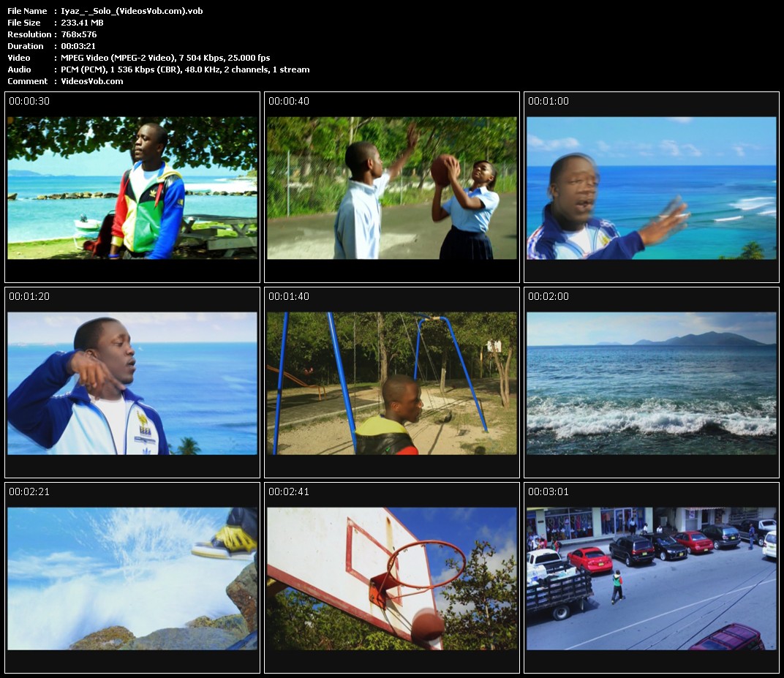Click the 00:02:21 timestamp label
Viewport: 784px width, 678px height.
[x=29, y=492]
